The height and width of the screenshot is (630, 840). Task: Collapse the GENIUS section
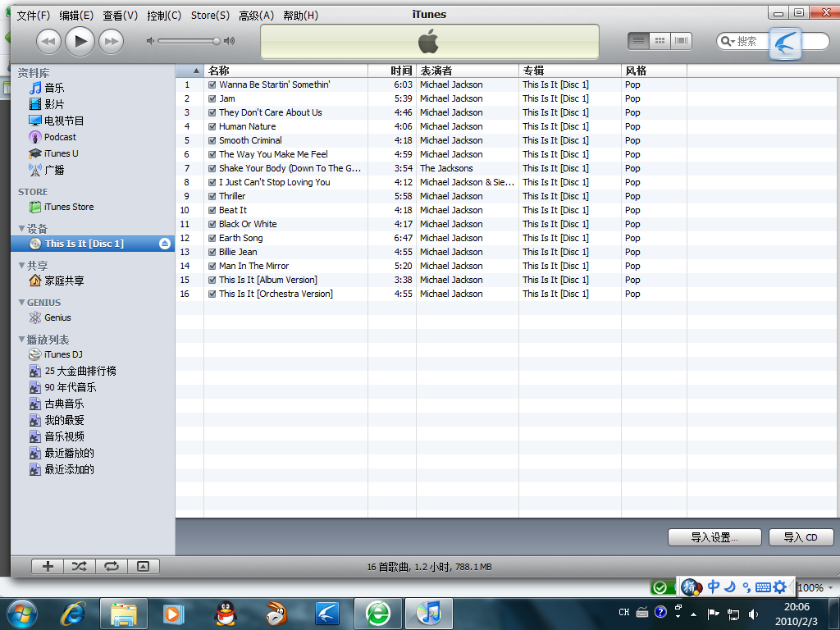click(x=22, y=303)
